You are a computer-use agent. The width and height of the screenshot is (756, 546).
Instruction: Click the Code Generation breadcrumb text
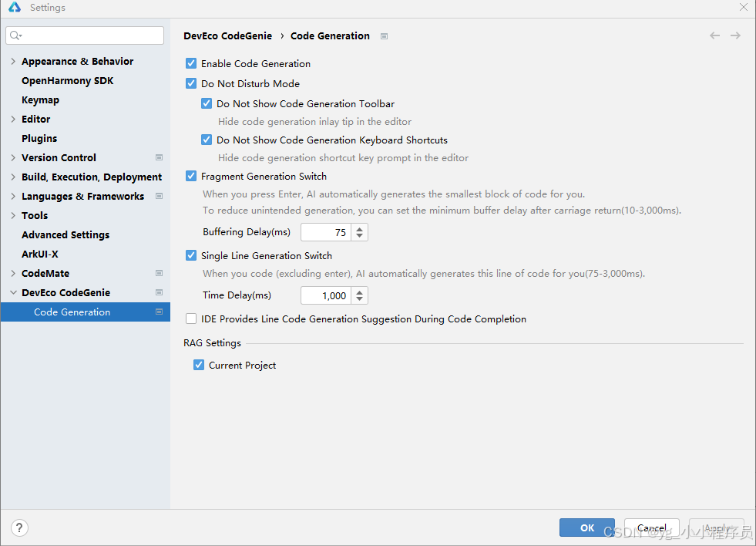330,35
